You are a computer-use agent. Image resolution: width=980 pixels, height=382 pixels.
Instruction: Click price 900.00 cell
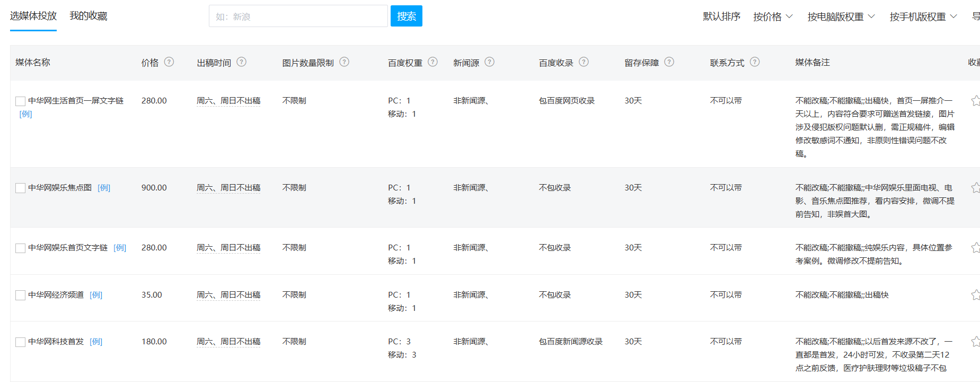154,187
